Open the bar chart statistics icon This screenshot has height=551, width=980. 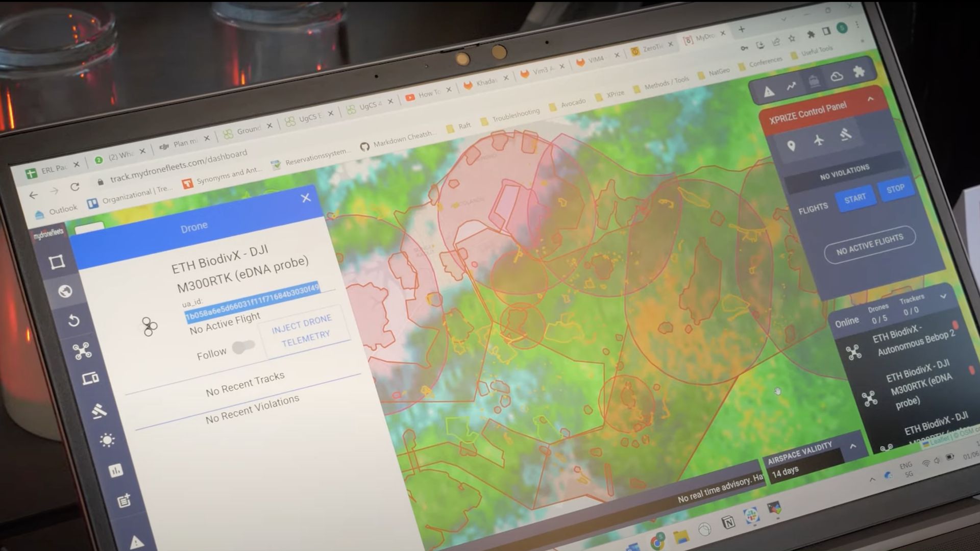click(x=116, y=470)
